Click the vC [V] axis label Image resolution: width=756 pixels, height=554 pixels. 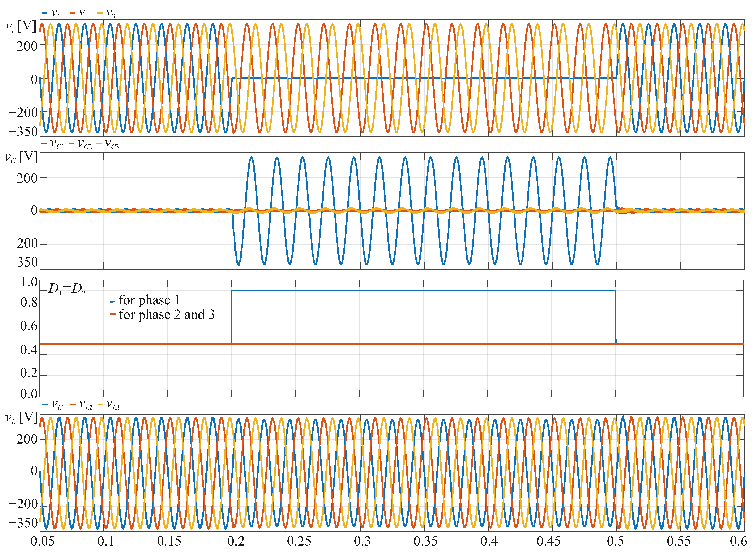[21, 157]
